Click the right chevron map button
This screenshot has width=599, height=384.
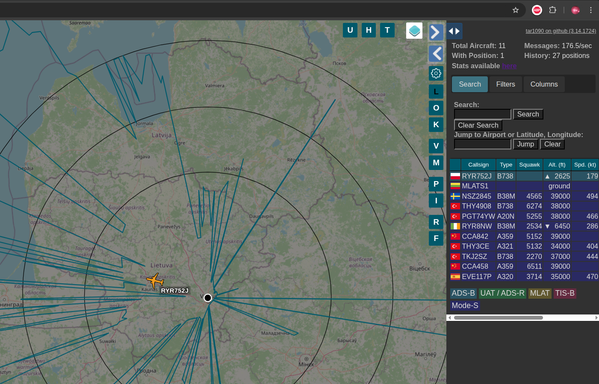tap(436, 32)
